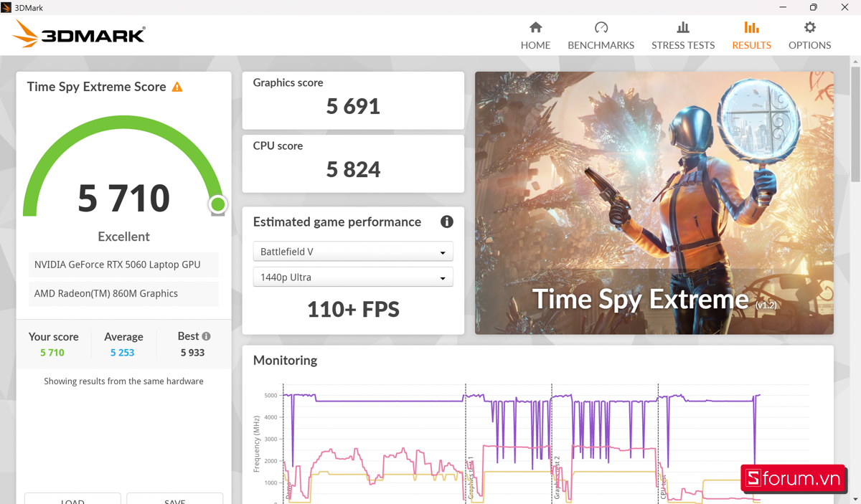The height and width of the screenshot is (504, 861).
Task: Click the warning triangle beside Time Spy Extreme Score
Action: [177, 87]
